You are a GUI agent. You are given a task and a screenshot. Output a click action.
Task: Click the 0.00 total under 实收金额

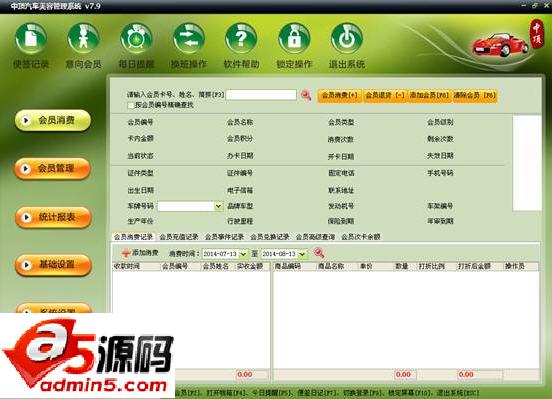(x=245, y=375)
